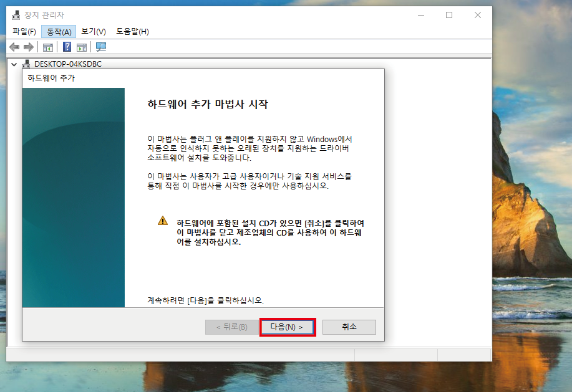Click the forward arrow toolbar icon
Image resolution: width=572 pixels, height=392 pixels.
coord(29,47)
